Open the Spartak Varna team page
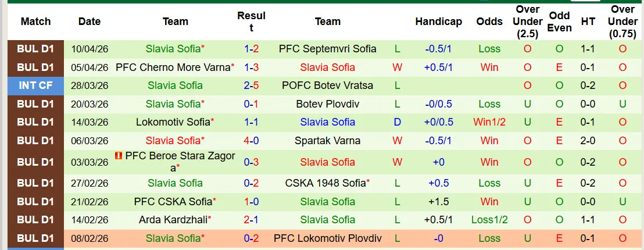 pos(327,141)
